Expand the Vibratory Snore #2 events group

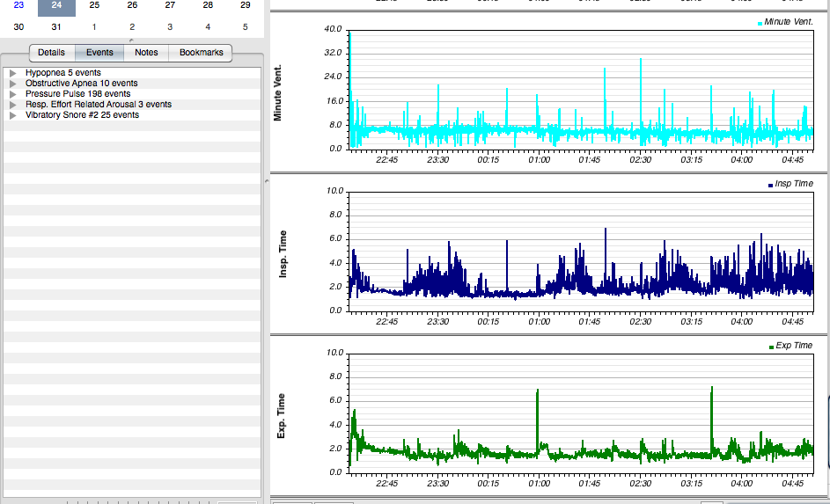coord(13,114)
